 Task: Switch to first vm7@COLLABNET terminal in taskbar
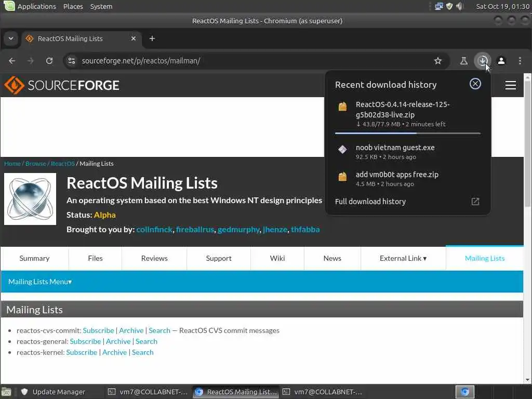(x=148, y=392)
